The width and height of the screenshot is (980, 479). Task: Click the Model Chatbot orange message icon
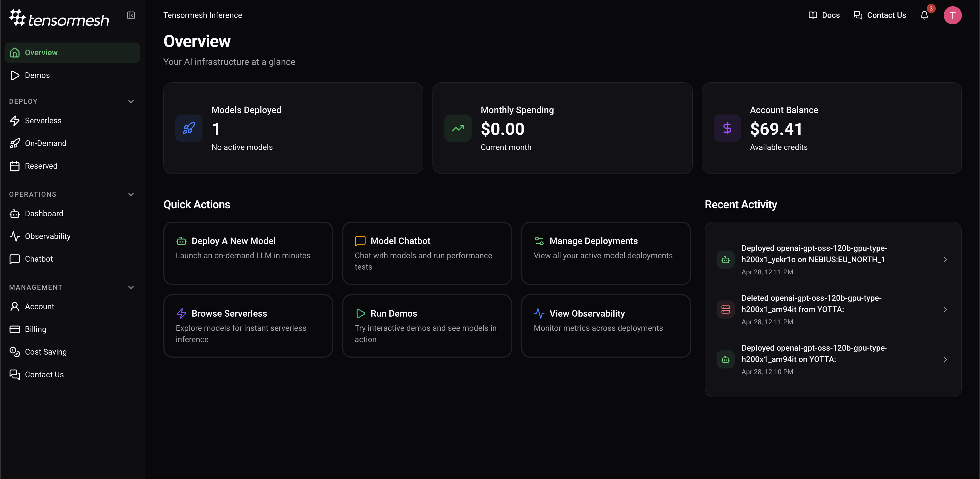(360, 241)
